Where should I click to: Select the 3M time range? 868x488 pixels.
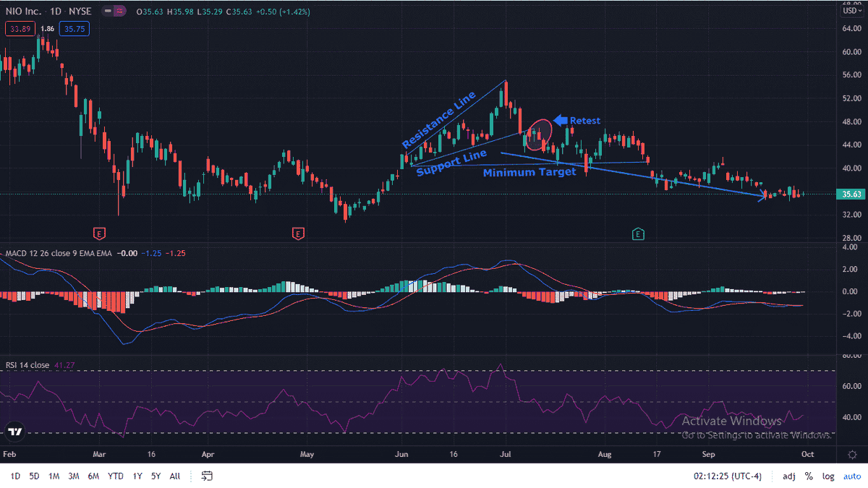pyautogui.click(x=74, y=476)
